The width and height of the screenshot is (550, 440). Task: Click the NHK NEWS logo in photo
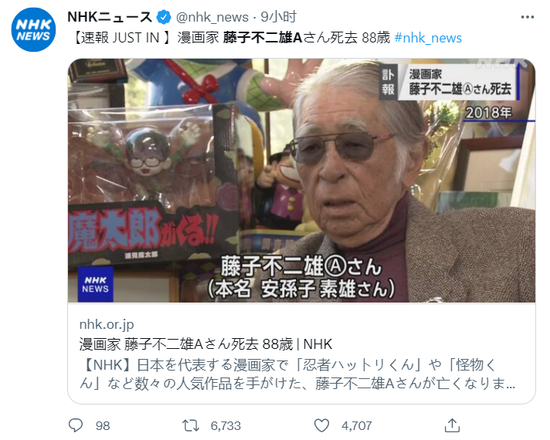[x=95, y=284]
